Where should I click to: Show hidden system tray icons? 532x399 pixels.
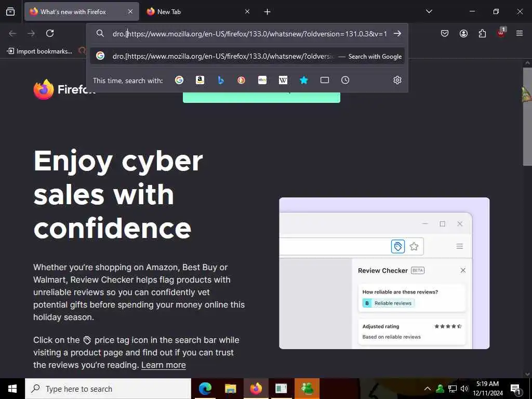click(x=428, y=389)
